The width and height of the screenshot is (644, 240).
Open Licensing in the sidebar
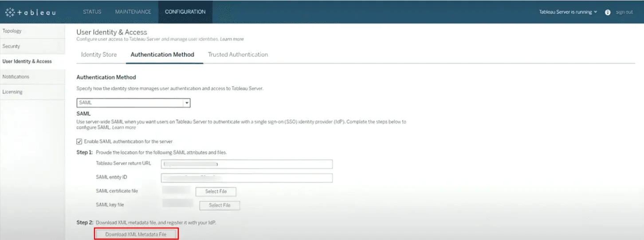(32, 92)
